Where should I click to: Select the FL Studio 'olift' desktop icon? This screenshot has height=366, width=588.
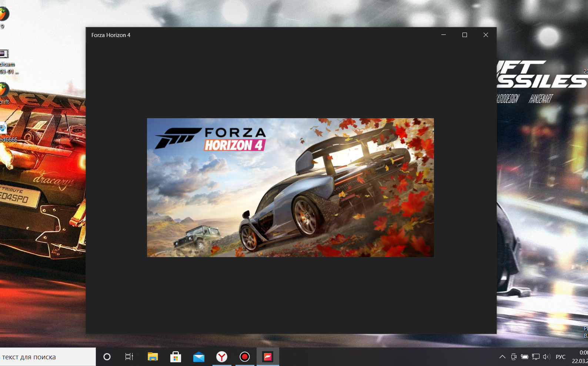4,93
